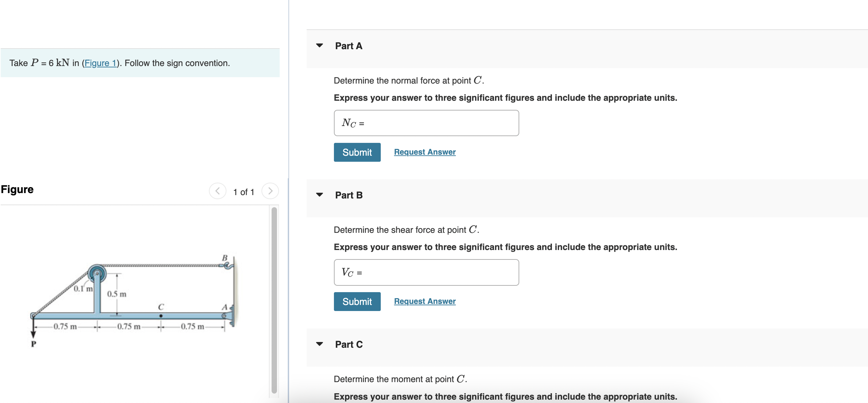Click the '1 of 1' figure counter
The height and width of the screenshot is (403, 868).
(x=244, y=192)
